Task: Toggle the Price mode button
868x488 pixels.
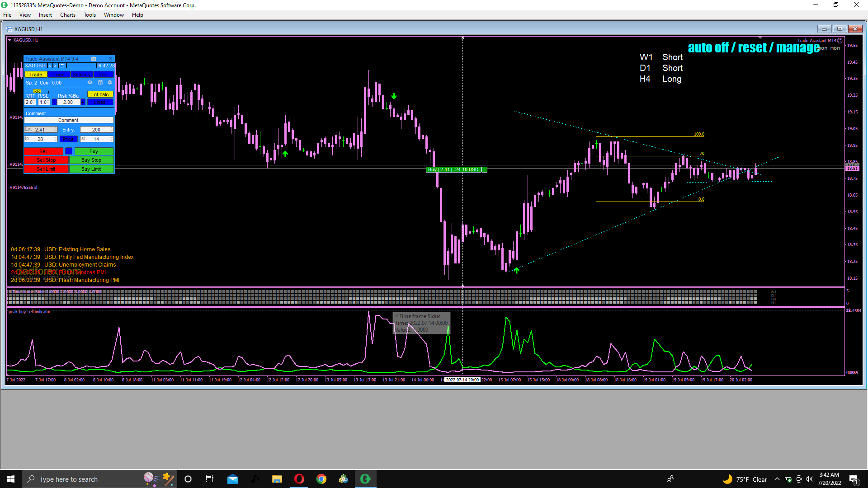Action: (x=68, y=139)
